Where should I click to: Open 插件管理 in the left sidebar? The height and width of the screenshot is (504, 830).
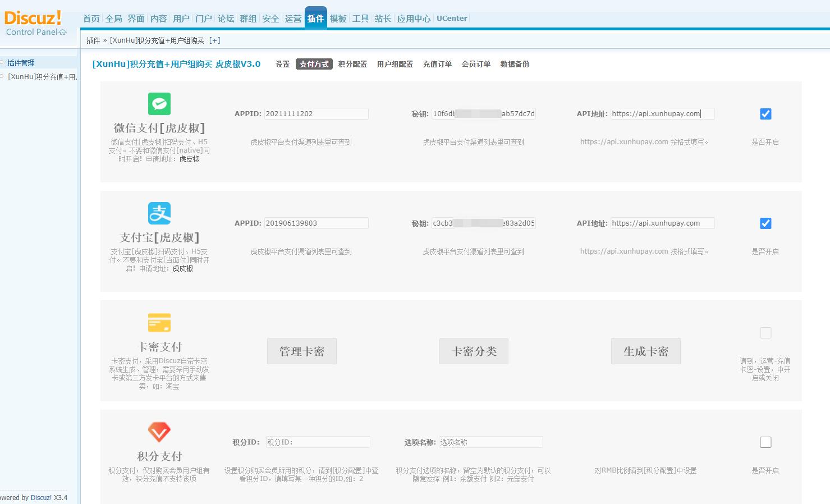(x=21, y=63)
